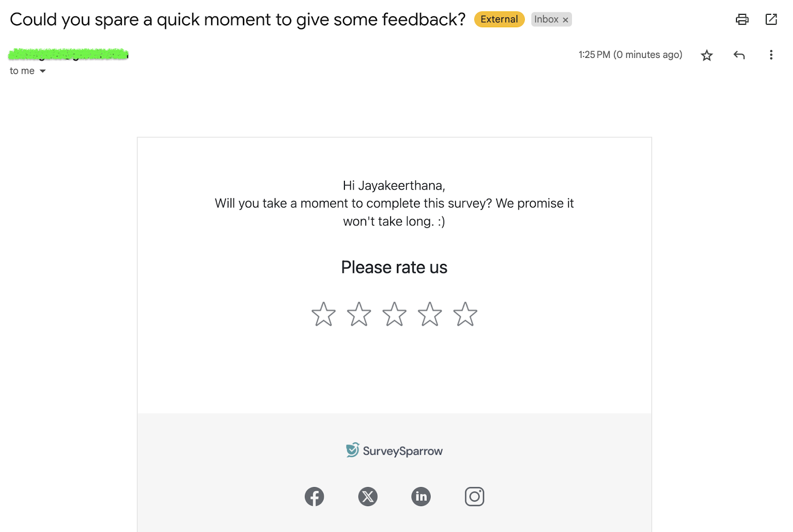
Task: Star this email message
Action: pyautogui.click(x=707, y=55)
